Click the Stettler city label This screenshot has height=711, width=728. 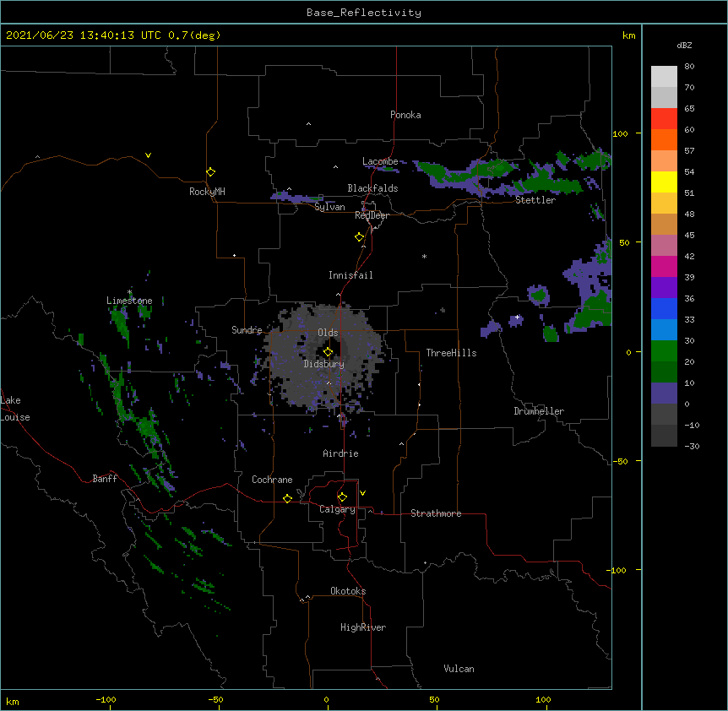535,200
